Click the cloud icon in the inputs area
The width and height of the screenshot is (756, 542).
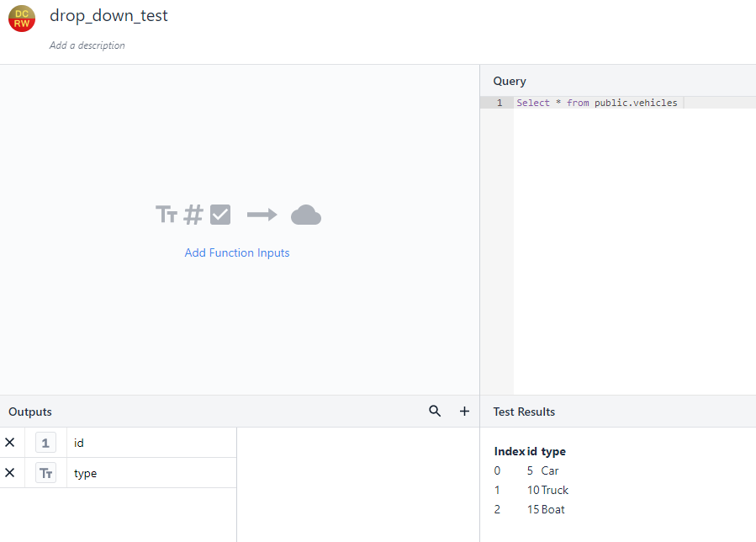[x=306, y=215]
